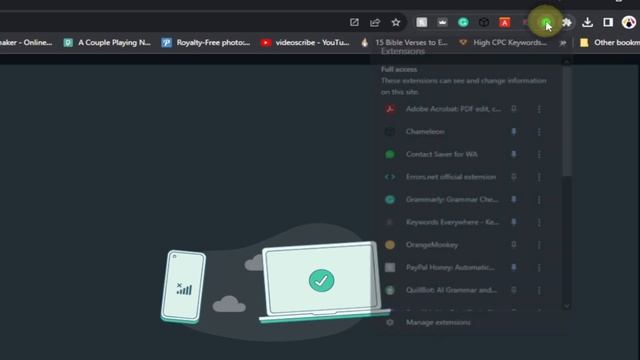Open more actions for Adobe Acrobat

[x=539, y=109]
